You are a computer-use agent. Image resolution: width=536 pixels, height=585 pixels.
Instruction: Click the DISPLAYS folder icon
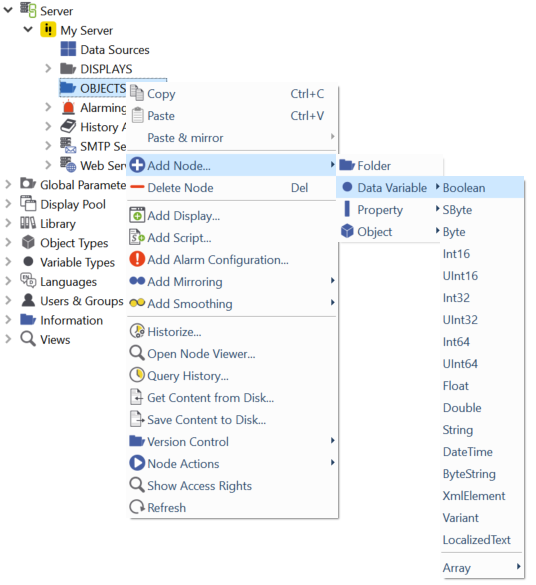(68, 68)
